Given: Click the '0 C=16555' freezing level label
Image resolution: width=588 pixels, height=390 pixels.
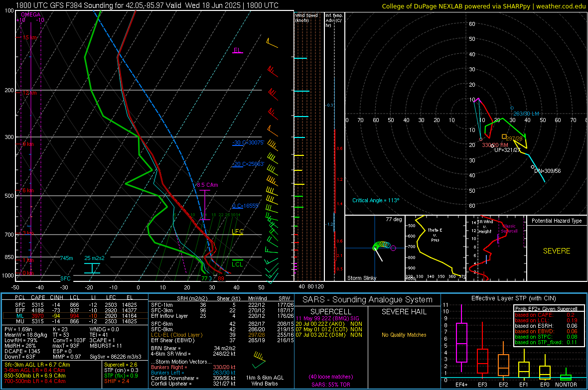Looking at the screenshot, I should pos(246,206).
